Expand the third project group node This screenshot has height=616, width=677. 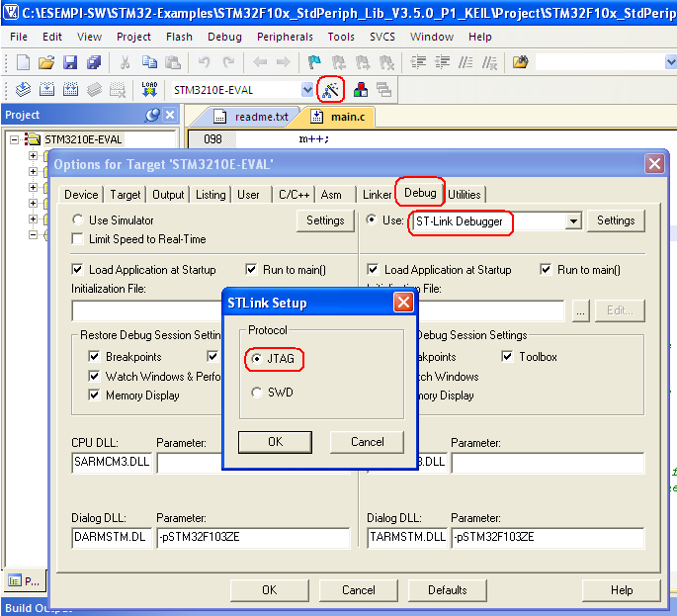(34, 187)
